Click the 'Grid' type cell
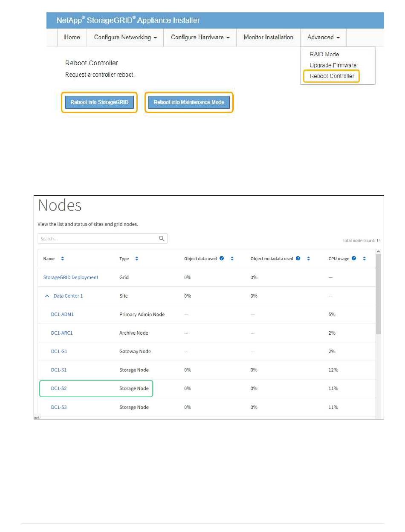The height and width of the screenshot is (532, 405). point(124,277)
